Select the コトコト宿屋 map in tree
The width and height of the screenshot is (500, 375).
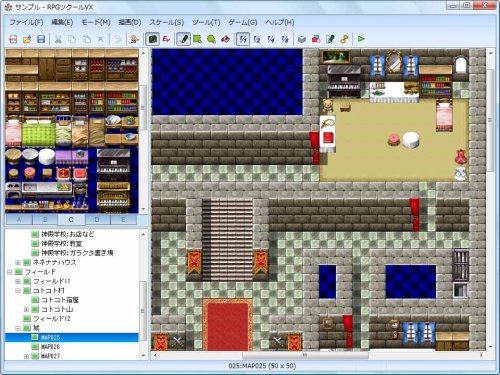tap(60, 300)
